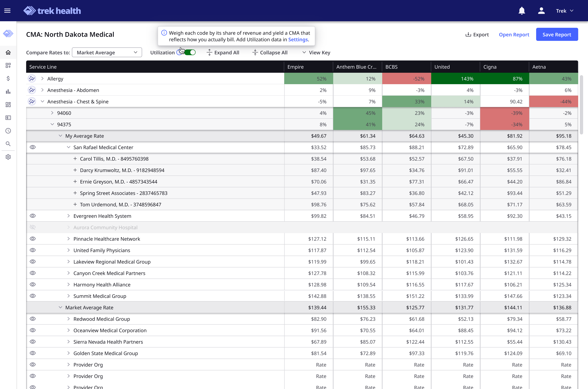This screenshot has height=389, width=588.
Task: Expand Darcy Krumwoltz, M.D. with plus icon
Action: click(75, 170)
